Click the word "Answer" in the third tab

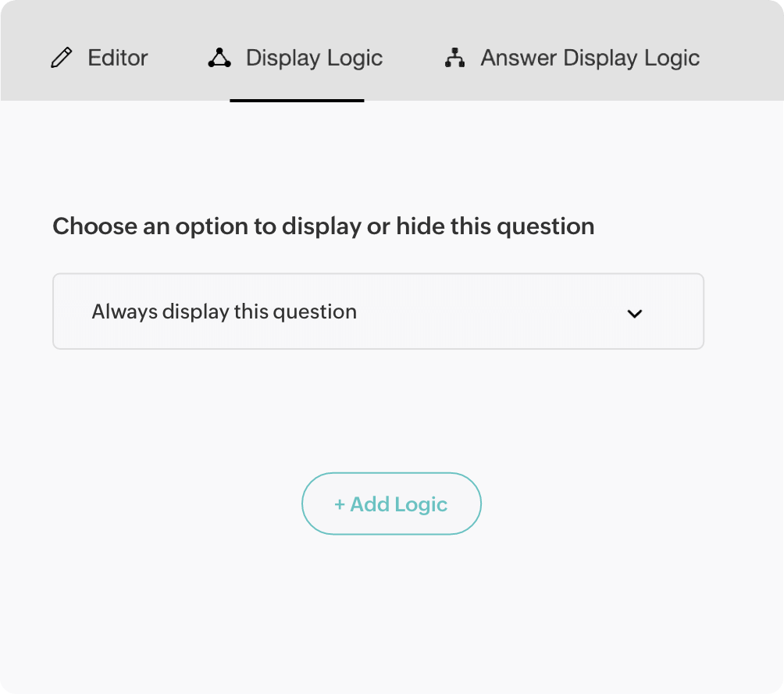click(x=519, y=58)
